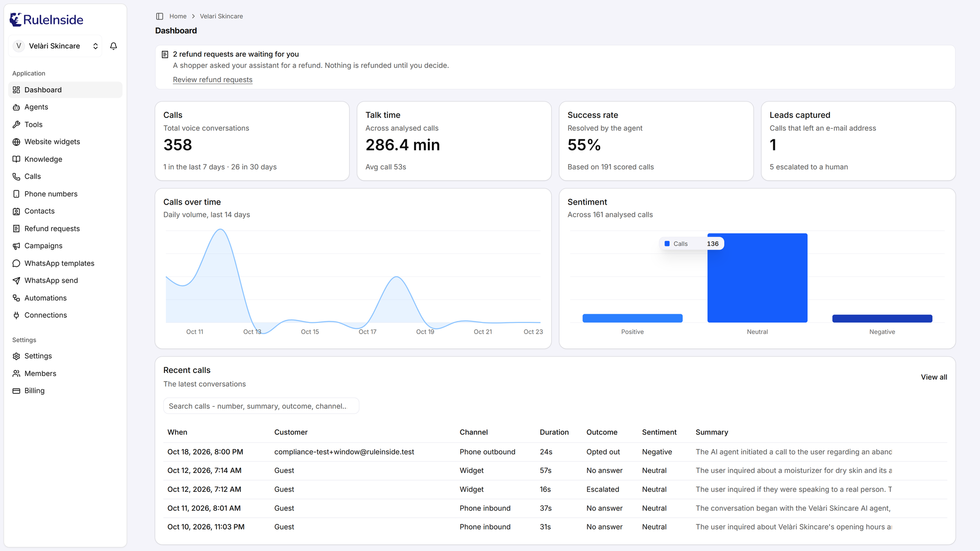Open Review refund requests link
Image resolution: width=980 pixels, height=551 pixels.
[x=212, y=80]
